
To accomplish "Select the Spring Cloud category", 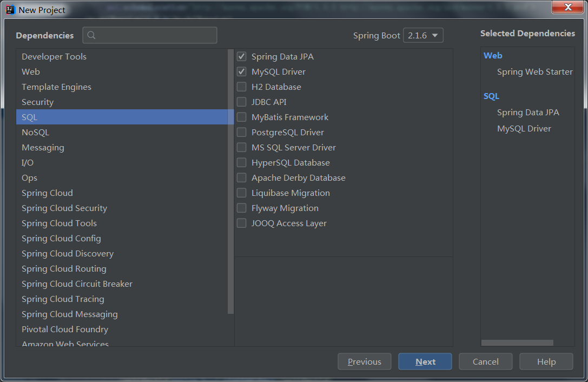I will tap(122, 193).
